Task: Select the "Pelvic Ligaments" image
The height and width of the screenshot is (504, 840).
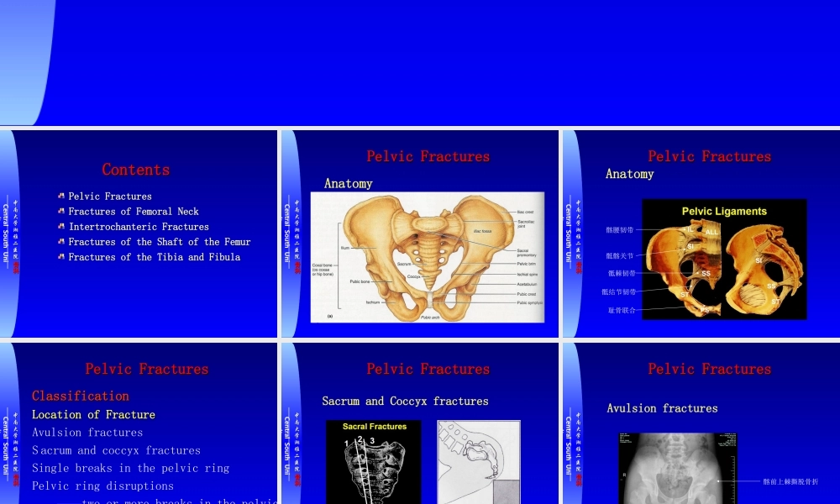Action: click(723, 259)
